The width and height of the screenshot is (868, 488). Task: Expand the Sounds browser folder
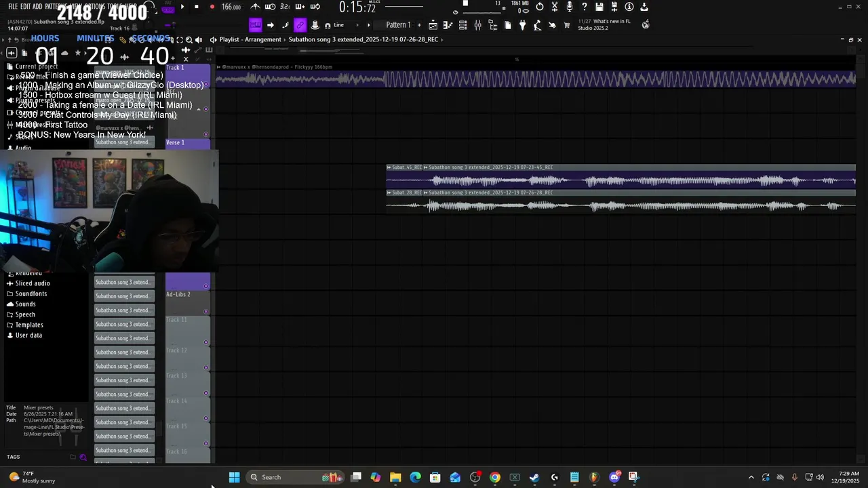point(25,304)
